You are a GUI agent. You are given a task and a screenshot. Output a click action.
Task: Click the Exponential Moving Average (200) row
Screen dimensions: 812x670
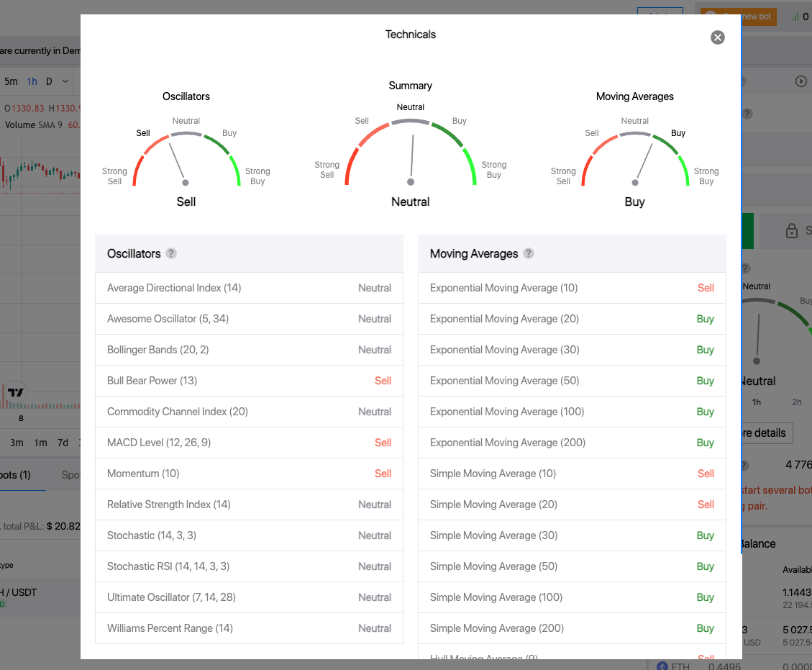point(572,443)
